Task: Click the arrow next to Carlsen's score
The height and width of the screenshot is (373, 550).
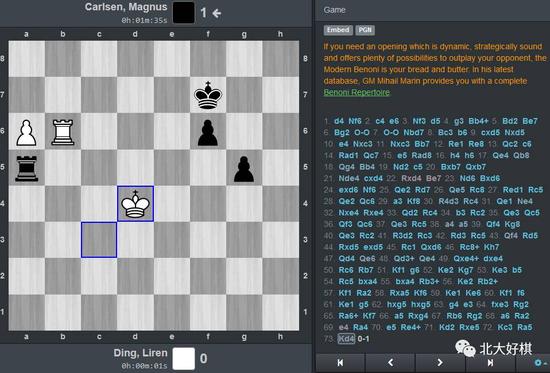Action: pyautogui.click(x=216, y=13)
